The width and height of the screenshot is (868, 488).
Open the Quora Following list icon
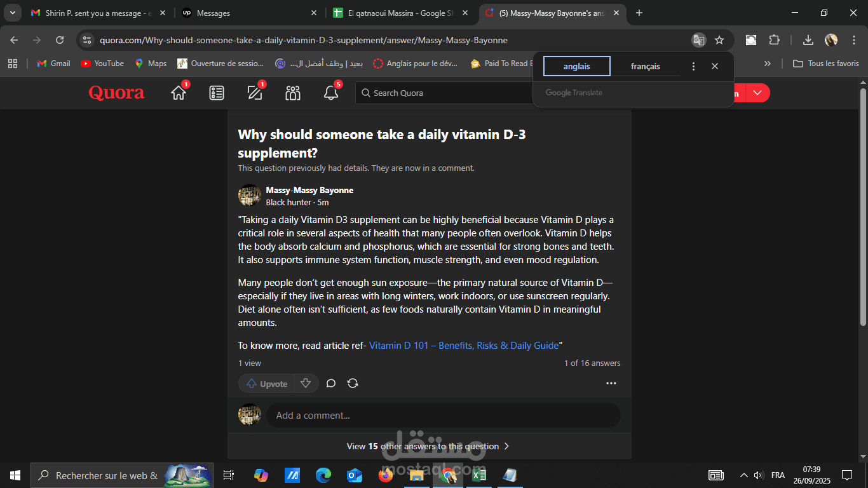[x=217, y=93]
